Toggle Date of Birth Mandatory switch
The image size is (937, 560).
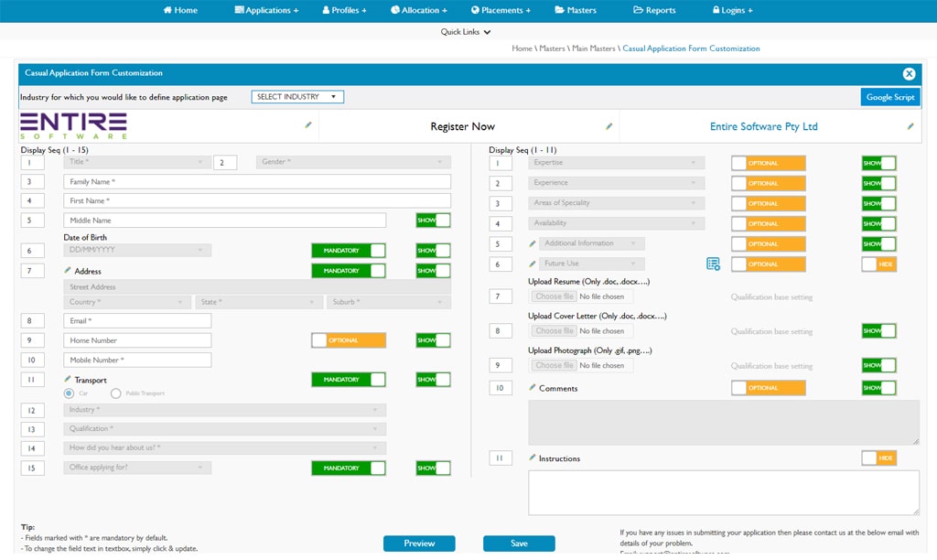[348, 251]
